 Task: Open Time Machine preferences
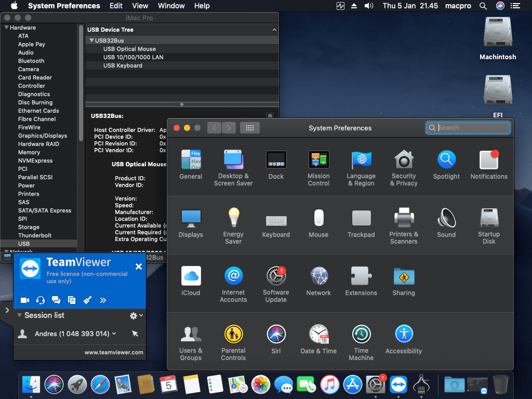(361, 343)
